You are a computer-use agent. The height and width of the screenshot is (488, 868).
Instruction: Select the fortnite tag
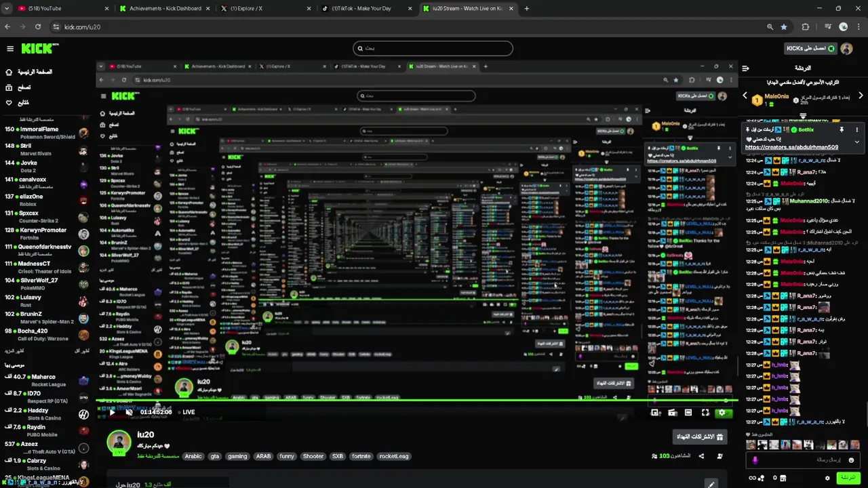361,456
